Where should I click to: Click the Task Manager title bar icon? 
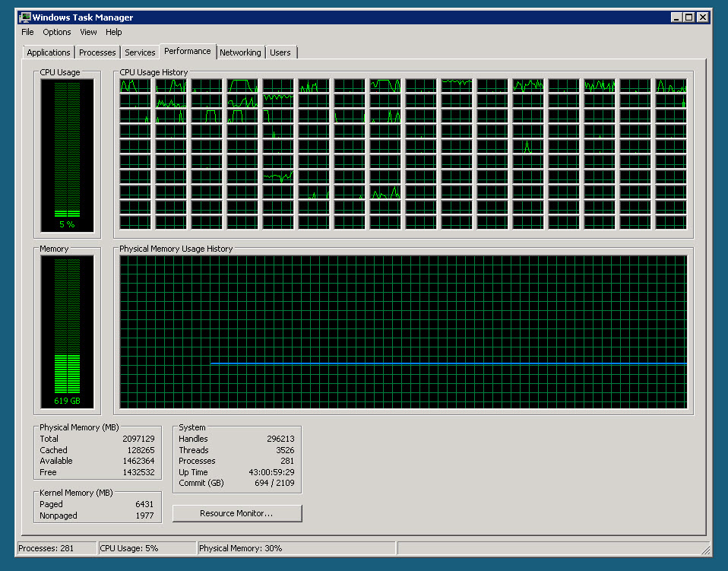pos(24,17)
